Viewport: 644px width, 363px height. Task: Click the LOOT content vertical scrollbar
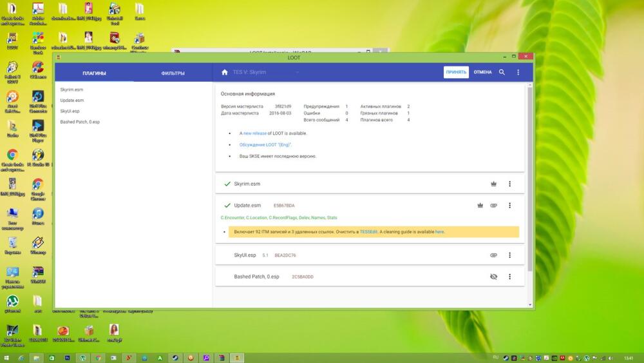point(530,179)
